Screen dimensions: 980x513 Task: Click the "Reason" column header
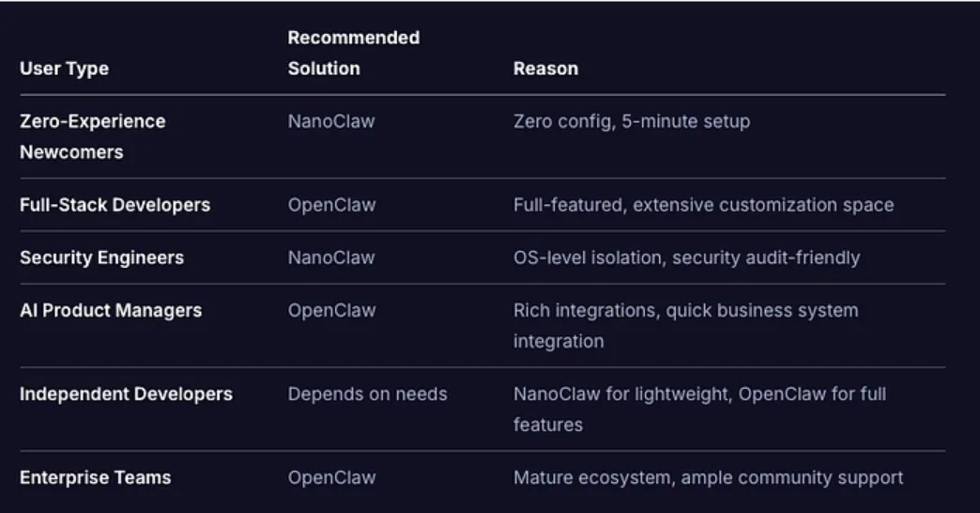point(545,69)
